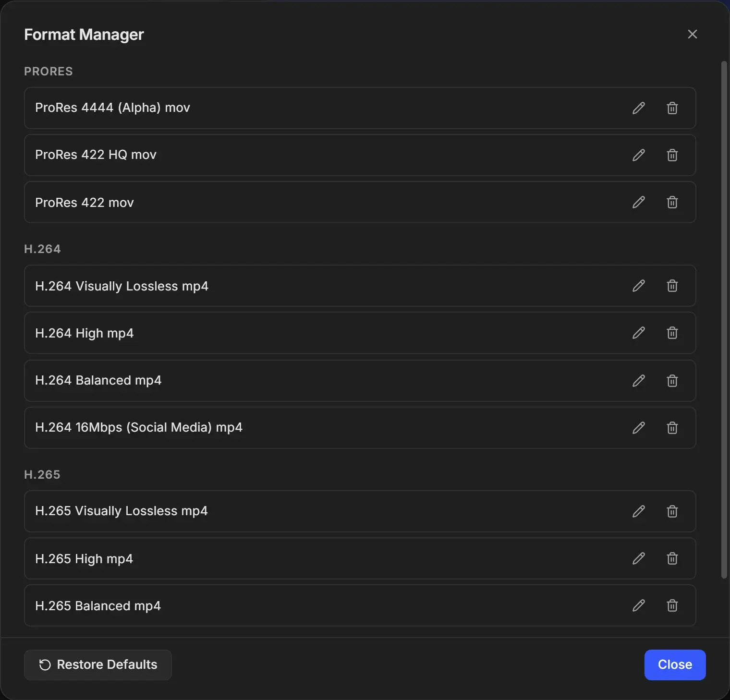Click the format list scrollbar
Image resolution: width=730 pixels, height=700 pixels.
point(724,320)
